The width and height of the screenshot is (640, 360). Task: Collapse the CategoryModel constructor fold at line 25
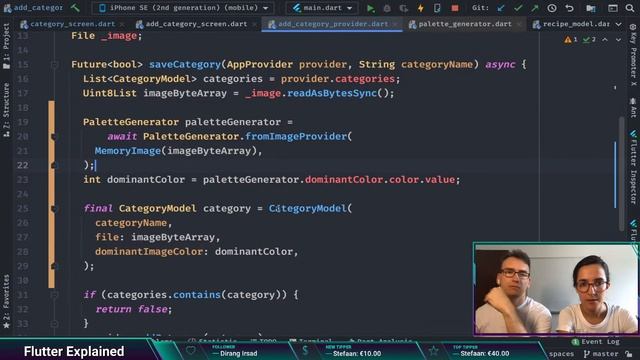click(53, 209)
